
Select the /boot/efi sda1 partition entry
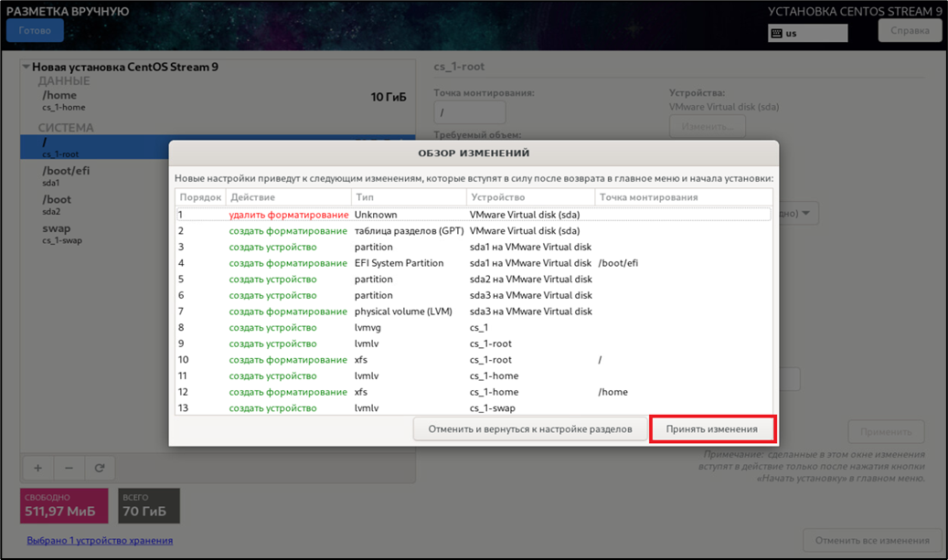point(94,175)
